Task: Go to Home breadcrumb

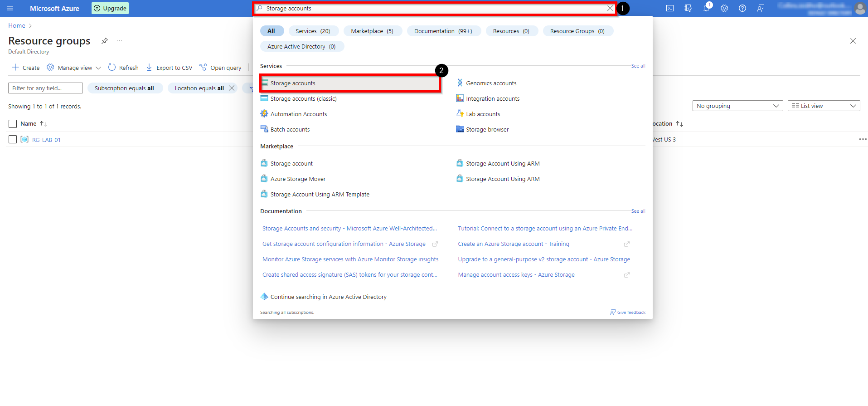Action: point(17,25)
